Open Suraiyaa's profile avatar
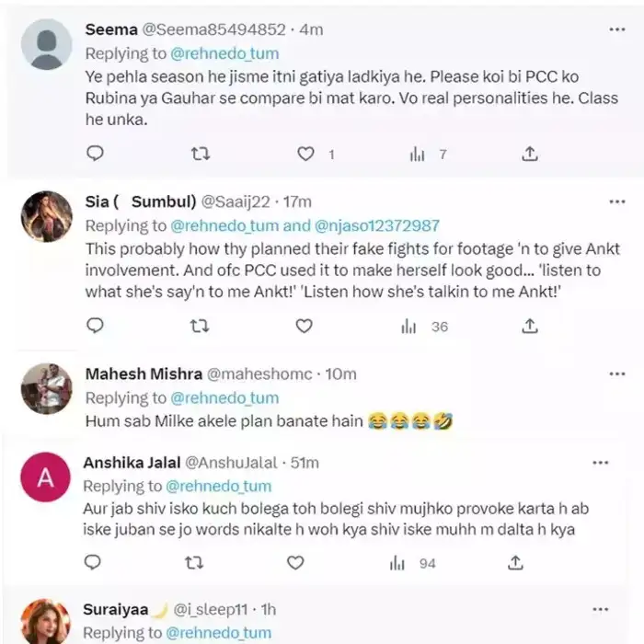This screenshot has height=644, width=644. point(46,621)
